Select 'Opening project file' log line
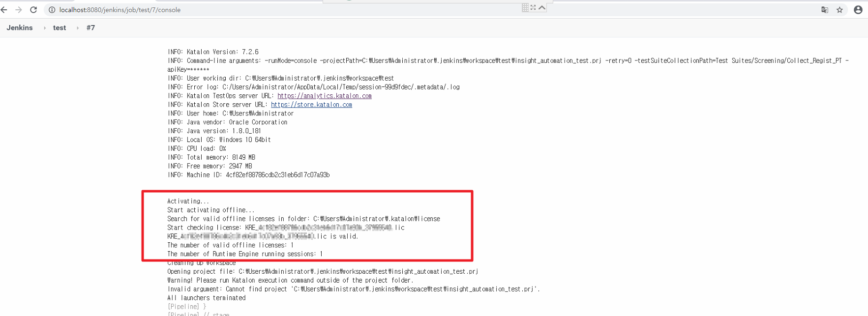This screenshot has height=316, width=868. pos(323,272)
